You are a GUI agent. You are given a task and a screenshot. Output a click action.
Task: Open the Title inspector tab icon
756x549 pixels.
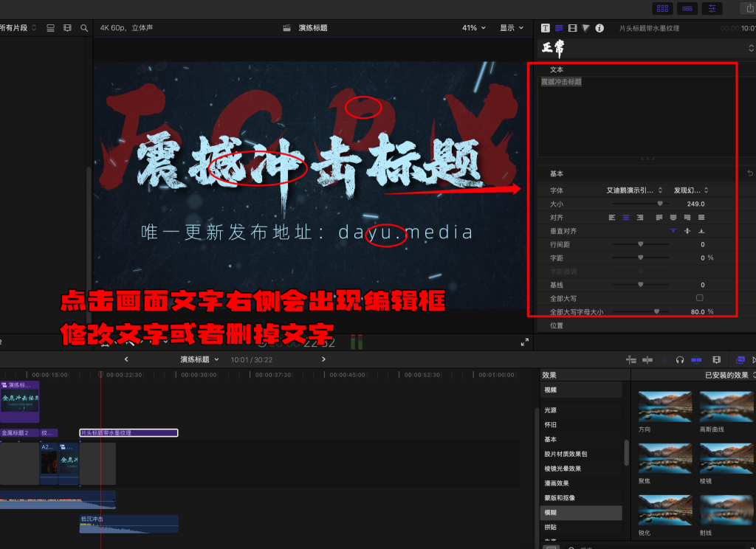[545, 28]
